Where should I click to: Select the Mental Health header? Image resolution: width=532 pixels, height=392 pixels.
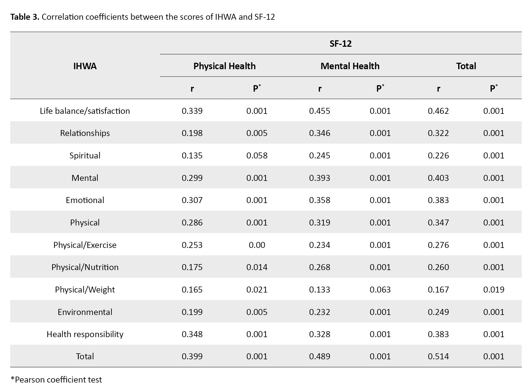pos(350,66)
